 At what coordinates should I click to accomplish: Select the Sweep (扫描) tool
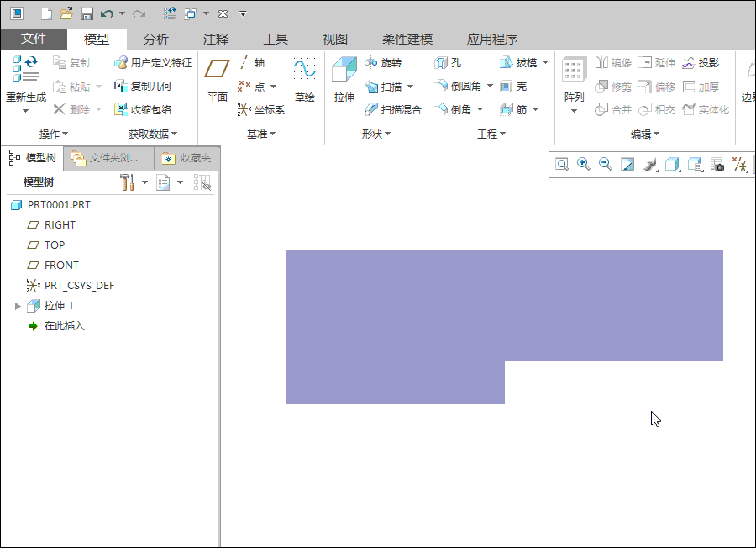(384, 87)
